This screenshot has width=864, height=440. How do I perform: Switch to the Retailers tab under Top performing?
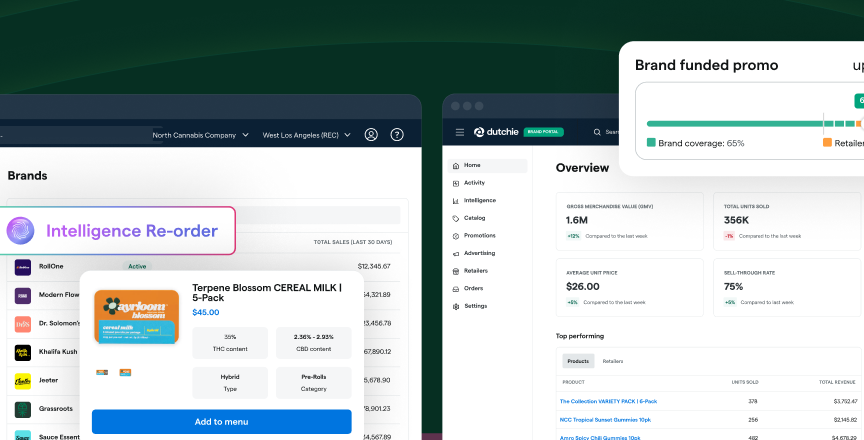[x=613, y=361]
